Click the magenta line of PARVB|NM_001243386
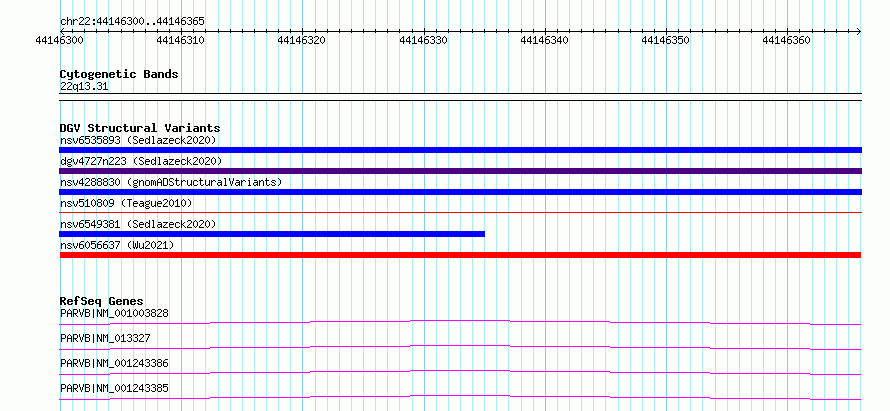 tap(460, 372)
